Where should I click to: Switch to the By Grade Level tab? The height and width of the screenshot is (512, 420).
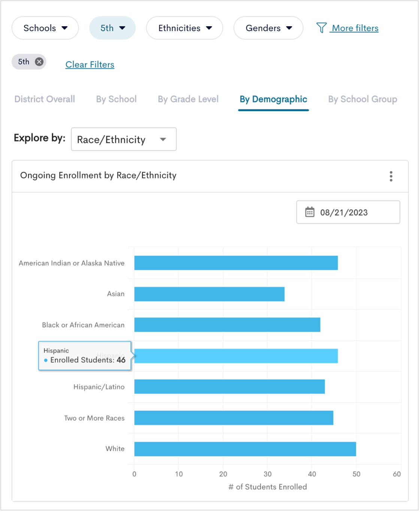click(188, 99)
